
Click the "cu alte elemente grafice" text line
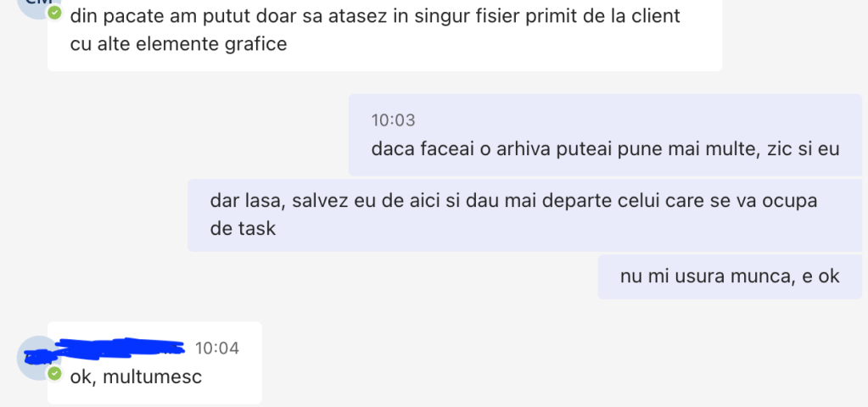[178, 44]
